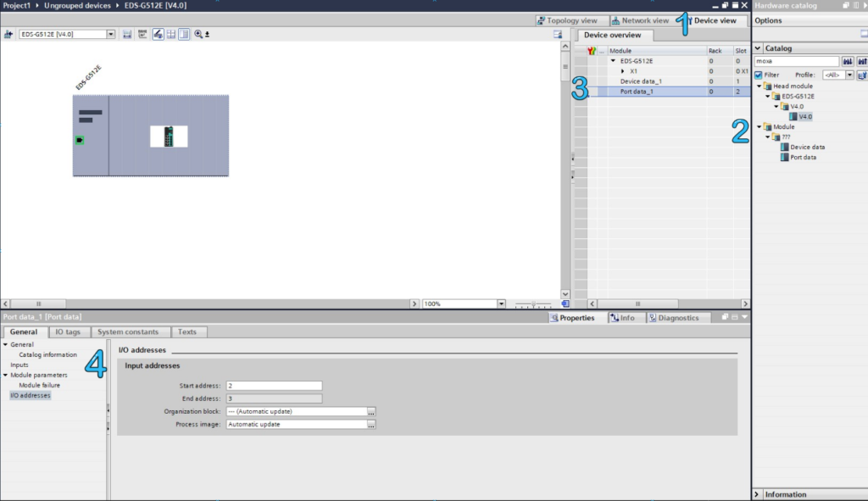The image size is (868, 501).
Task: Click the search down icon beside catalog search
Action: (847, 62)
